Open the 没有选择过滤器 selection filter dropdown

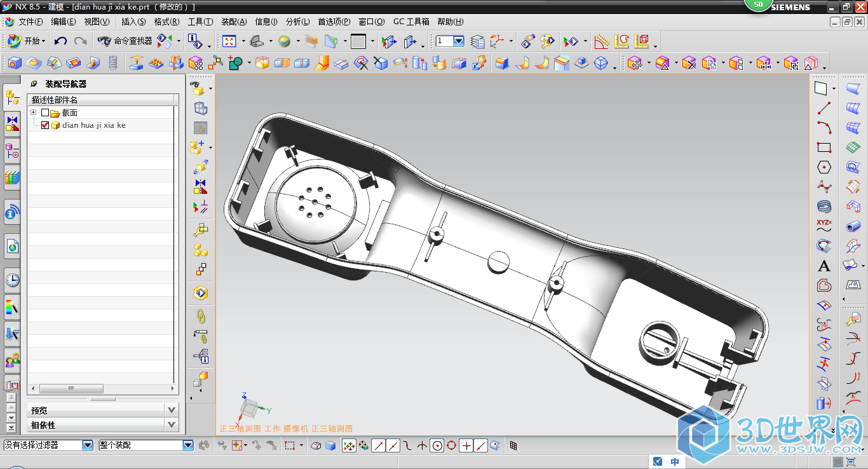88,445
